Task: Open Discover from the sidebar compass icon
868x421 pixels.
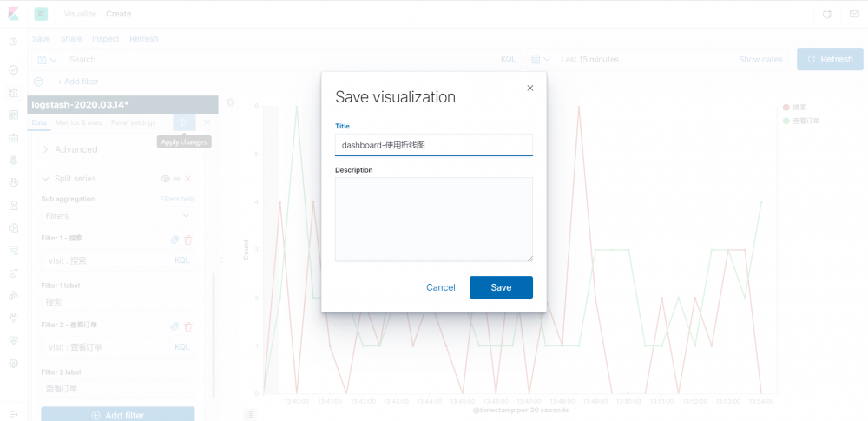Action: [14, 69]
